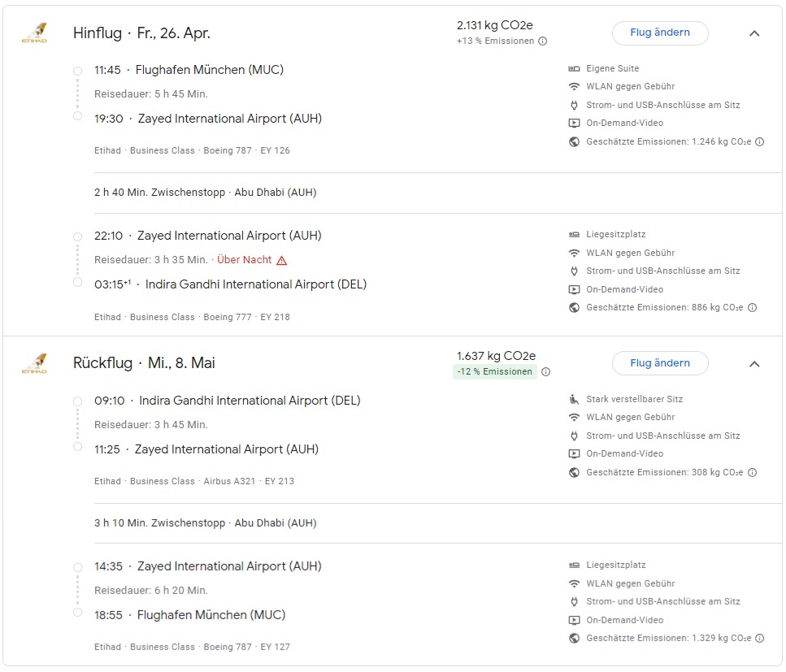Click the Etihad logo beside Rückflug

coord(34,363)
